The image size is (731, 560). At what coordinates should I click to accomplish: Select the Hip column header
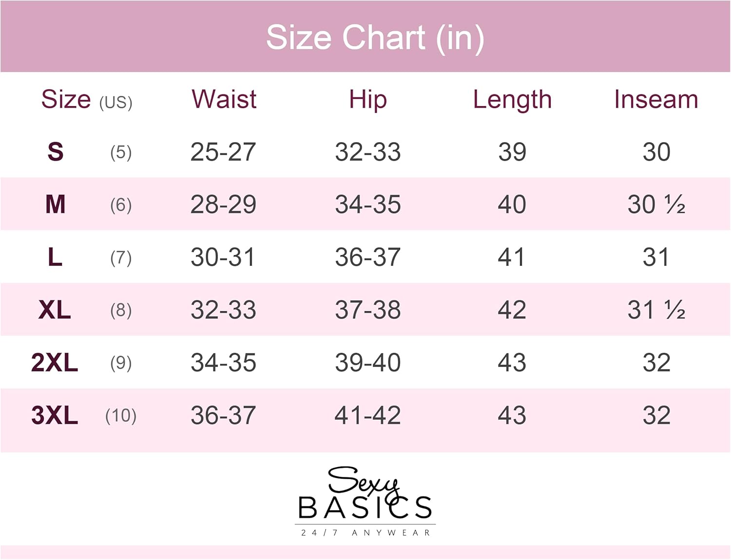click(x=368, y=99)
